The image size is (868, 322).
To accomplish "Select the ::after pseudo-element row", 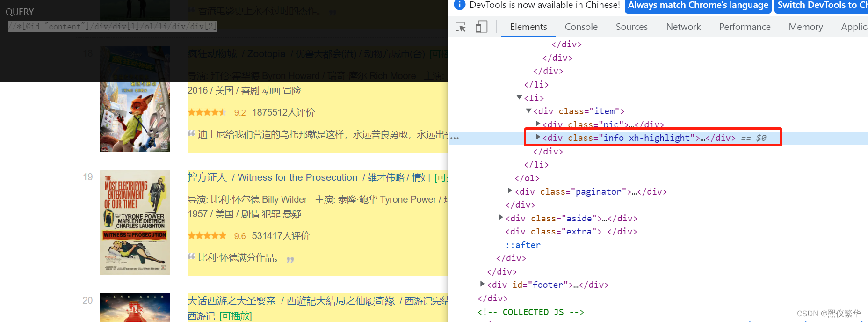I will 523,245.
